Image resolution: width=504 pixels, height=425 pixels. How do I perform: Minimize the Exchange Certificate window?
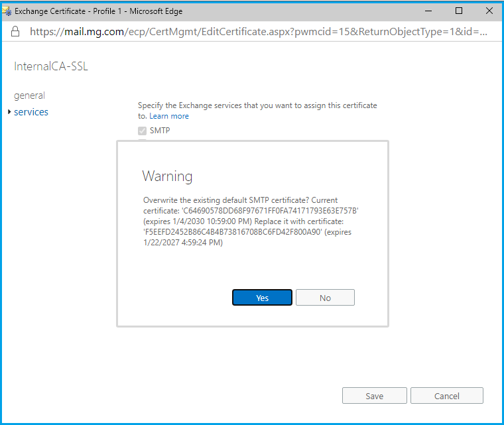[428, 11]
